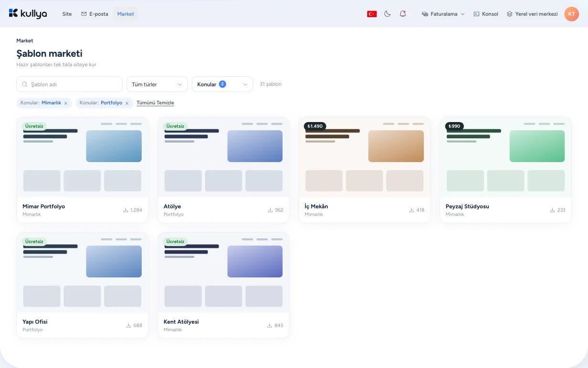Click the Yapı Ofisi template title
The width and height of the screenshot is (588, 368).
tap(35, 322)
